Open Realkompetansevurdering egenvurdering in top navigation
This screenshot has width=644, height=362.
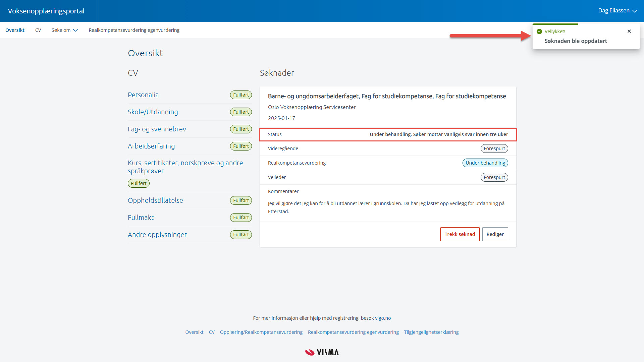[x=134, y=30]
